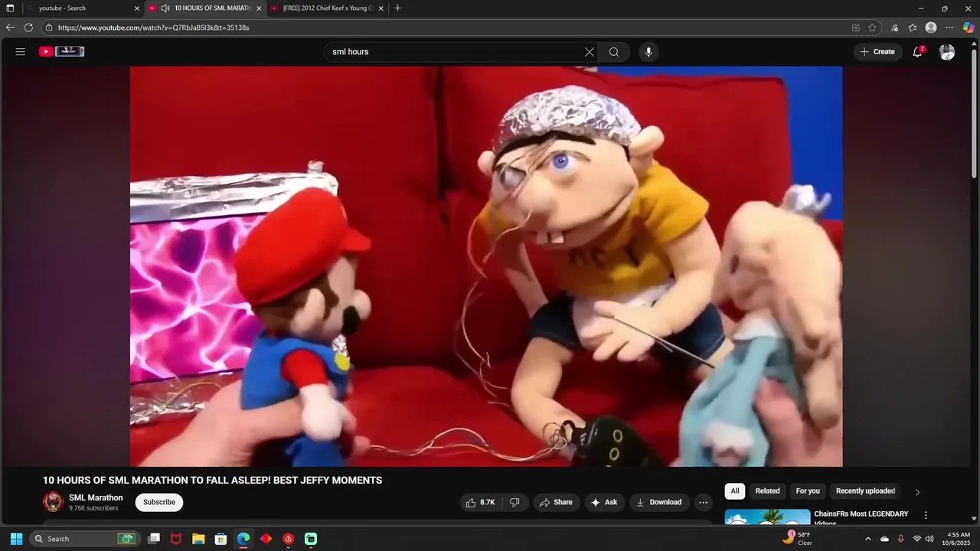The image size is (980, 551).
Task: Click the browser address bar URL
Action: point(153,28)
